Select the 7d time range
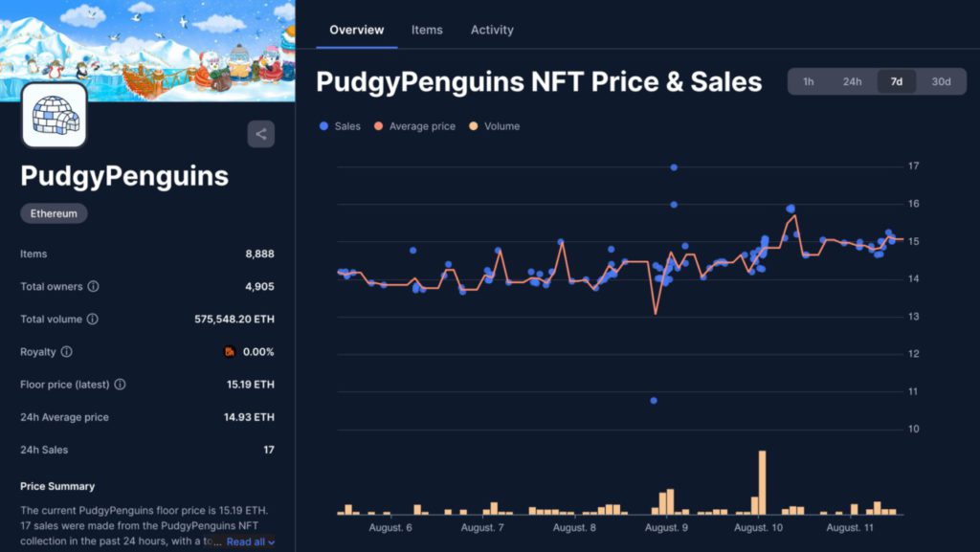 [897, 81]
